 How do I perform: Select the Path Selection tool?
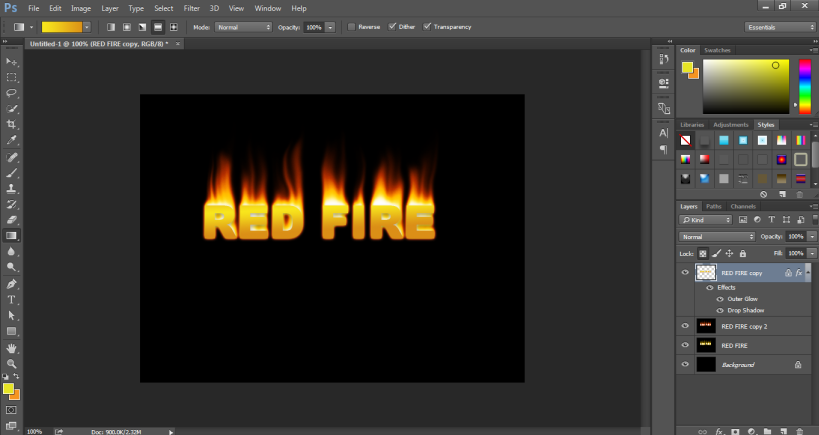[11, 315]
